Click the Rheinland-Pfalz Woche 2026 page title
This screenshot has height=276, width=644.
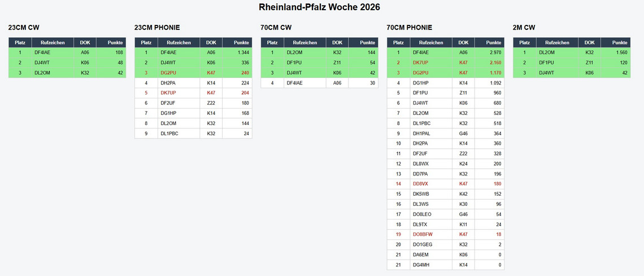[319, 7]
